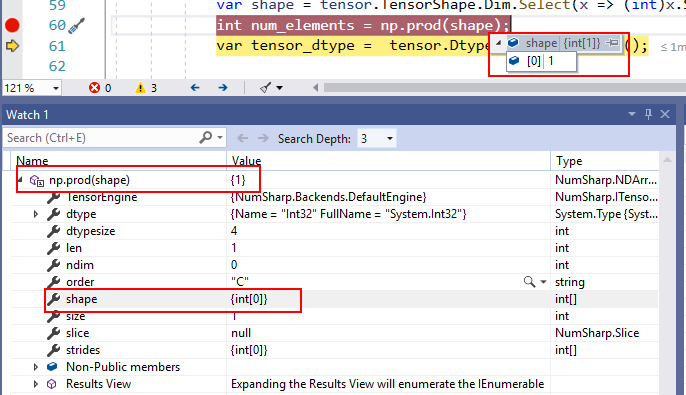Click the [0] element cube icon in datatip
Viewport: 686px width, 395px height.
(x=515, y=60)
